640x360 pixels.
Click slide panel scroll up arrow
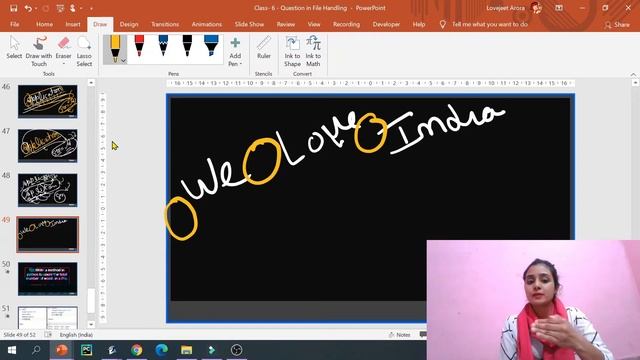91,83
